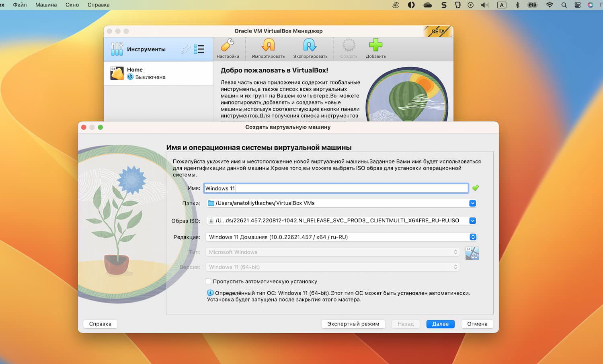Open the Тип Microsoft Windows dropdown

coord(332,252)
